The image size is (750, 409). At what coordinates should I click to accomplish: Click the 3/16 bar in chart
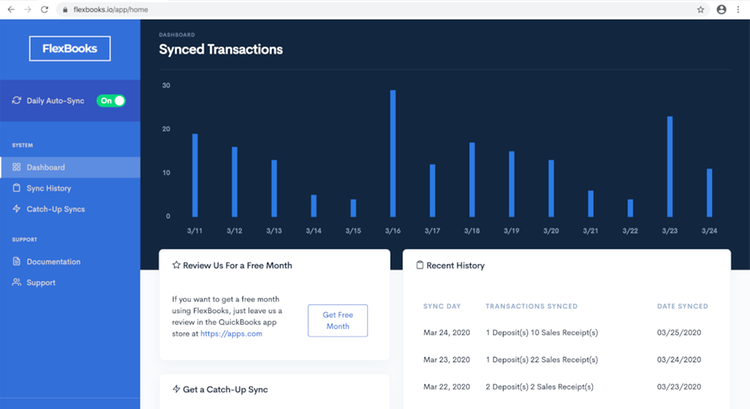tap(393, 154)
